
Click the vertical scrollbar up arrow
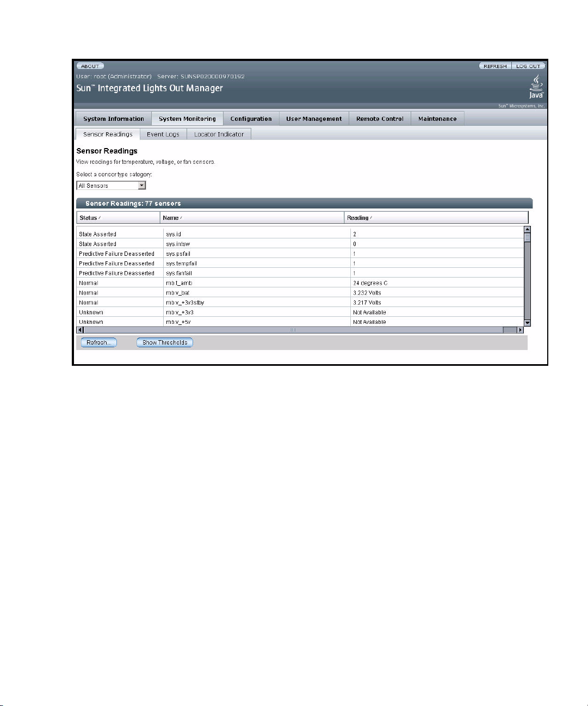coord(527,229)
